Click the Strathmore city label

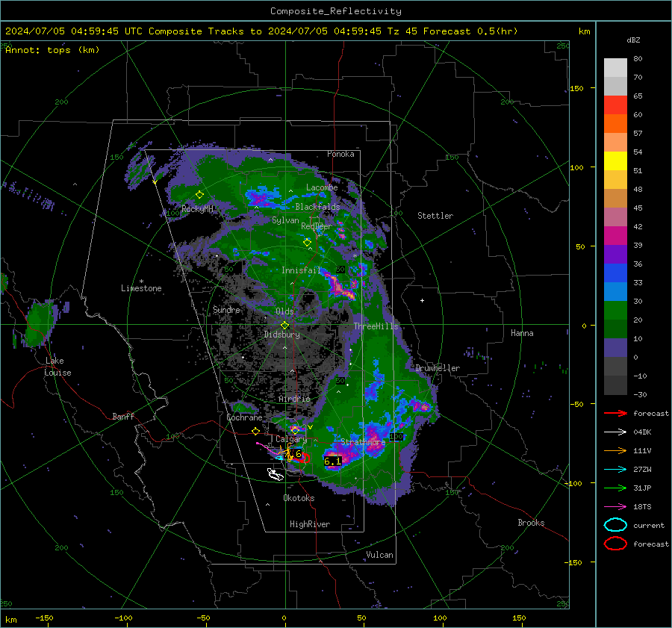(363, 441)
